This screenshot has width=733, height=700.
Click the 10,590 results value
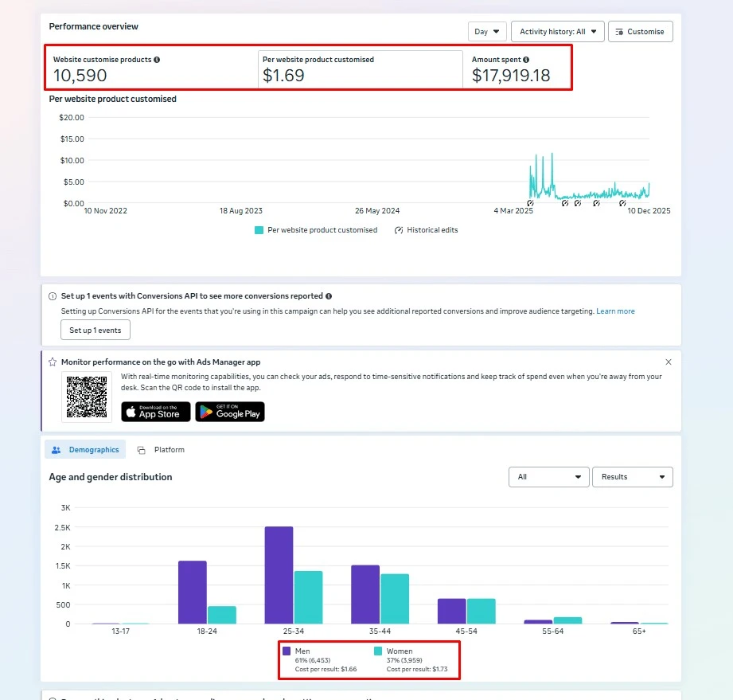click(80, 76)
